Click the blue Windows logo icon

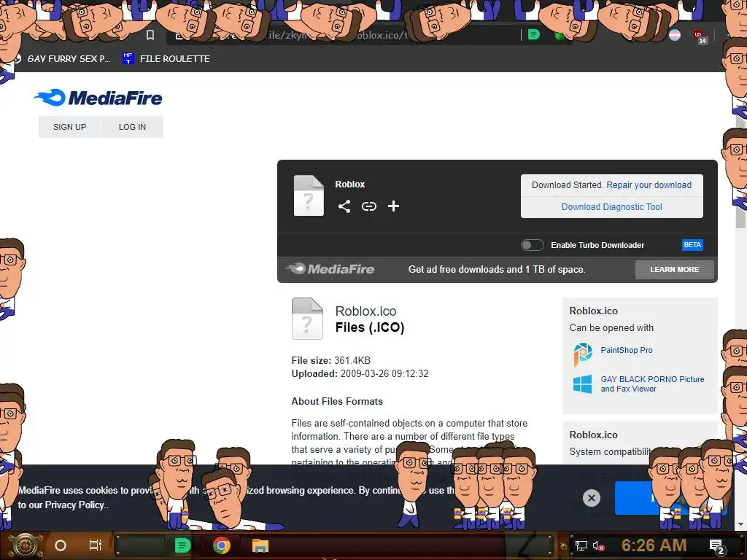(x=582, y=384)
